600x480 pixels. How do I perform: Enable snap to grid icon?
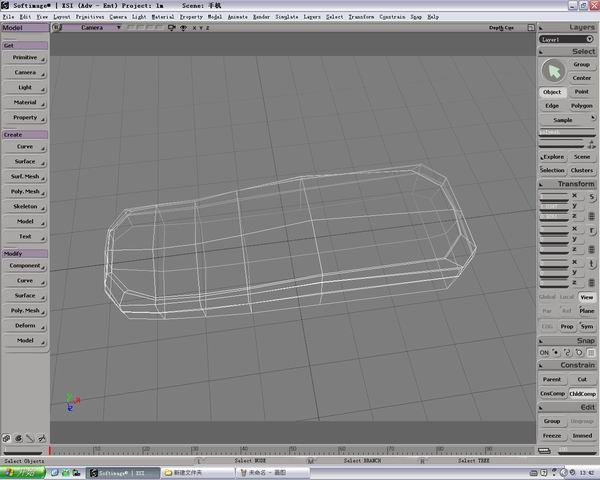(591, 353)
